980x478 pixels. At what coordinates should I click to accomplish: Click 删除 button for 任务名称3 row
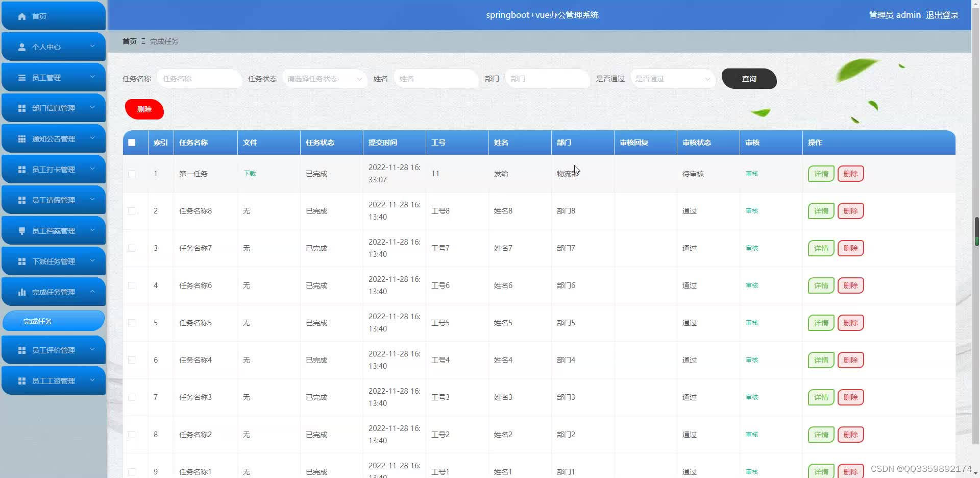(x=850, y=397)
